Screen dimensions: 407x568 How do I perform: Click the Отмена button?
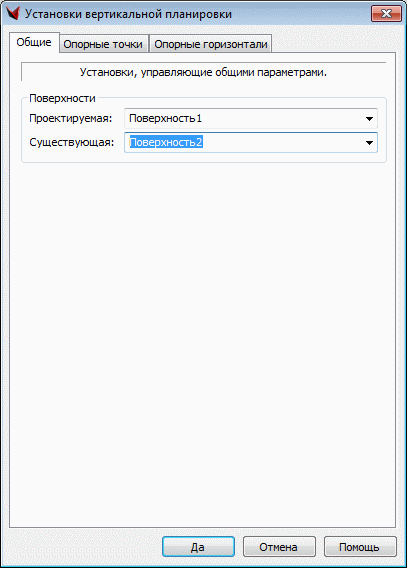(x=279, y=547)
